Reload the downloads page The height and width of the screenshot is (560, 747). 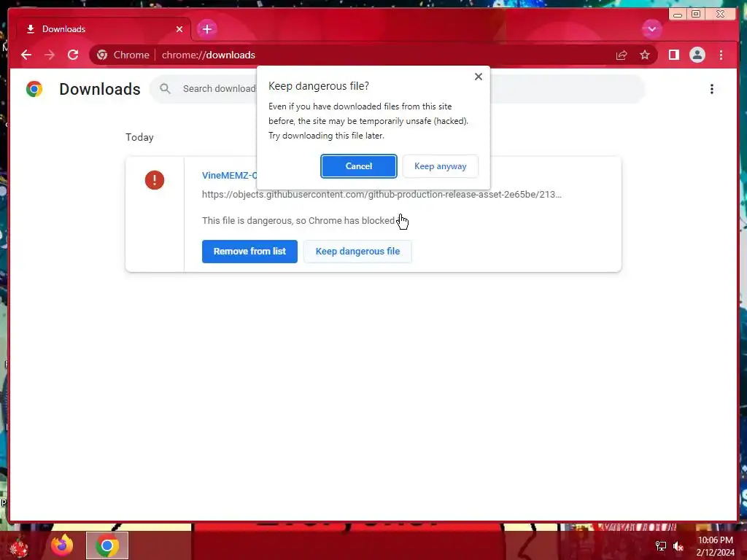pos(72,55)
